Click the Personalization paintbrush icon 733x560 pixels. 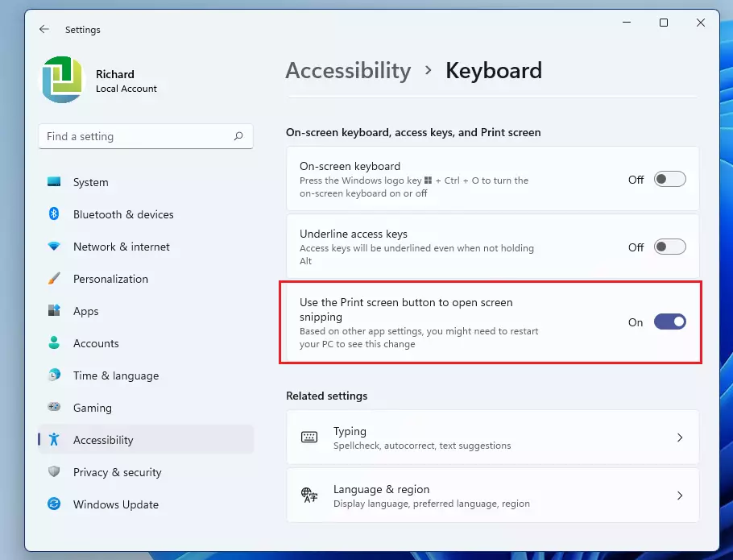[x=54, y=279]
